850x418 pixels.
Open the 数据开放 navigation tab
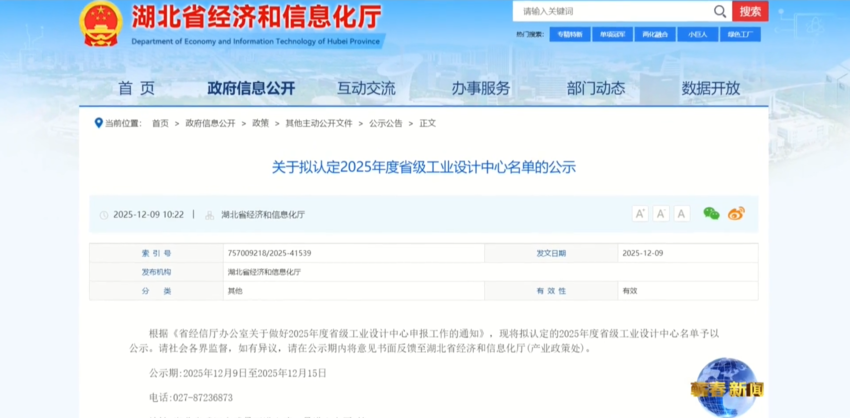coord(711,88)
